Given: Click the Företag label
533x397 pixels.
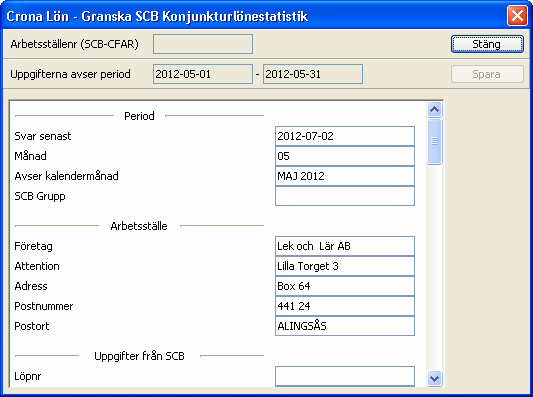Looking at the screenshot, I should point(33,246).
